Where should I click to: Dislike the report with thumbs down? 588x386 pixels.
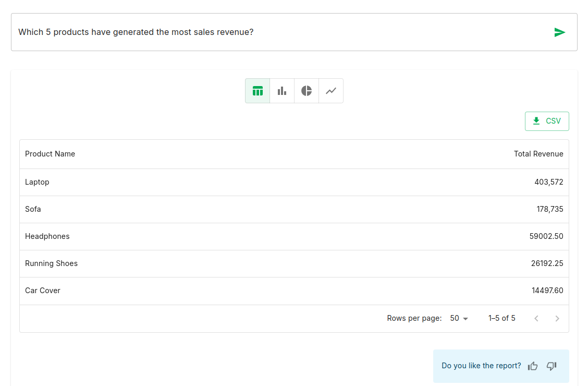tap(552, 366)
